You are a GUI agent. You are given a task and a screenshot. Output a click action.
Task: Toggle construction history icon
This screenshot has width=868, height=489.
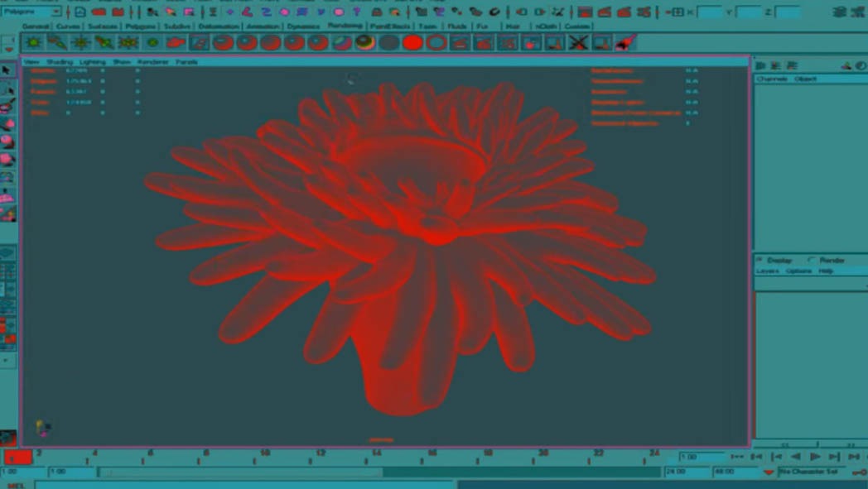558,12
